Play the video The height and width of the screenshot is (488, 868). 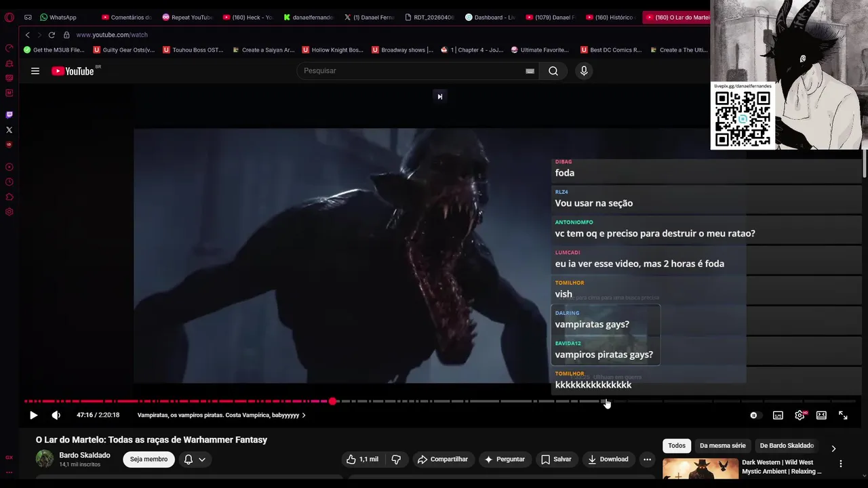point(33,415)
